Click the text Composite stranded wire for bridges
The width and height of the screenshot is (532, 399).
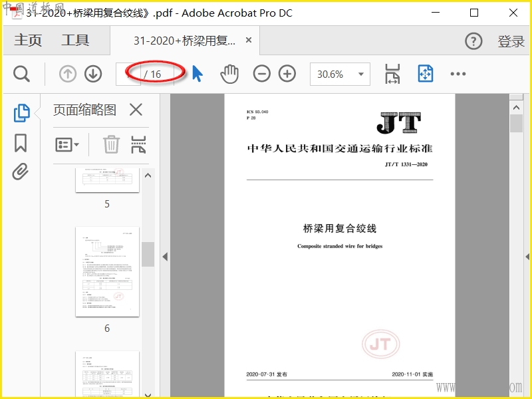click(x=340, y=246)
